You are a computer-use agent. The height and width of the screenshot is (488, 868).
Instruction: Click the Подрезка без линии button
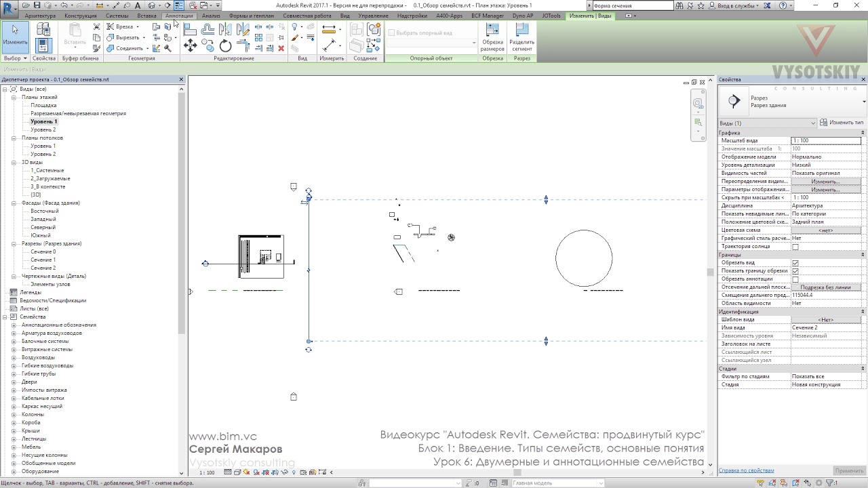(x=825, y=287)
